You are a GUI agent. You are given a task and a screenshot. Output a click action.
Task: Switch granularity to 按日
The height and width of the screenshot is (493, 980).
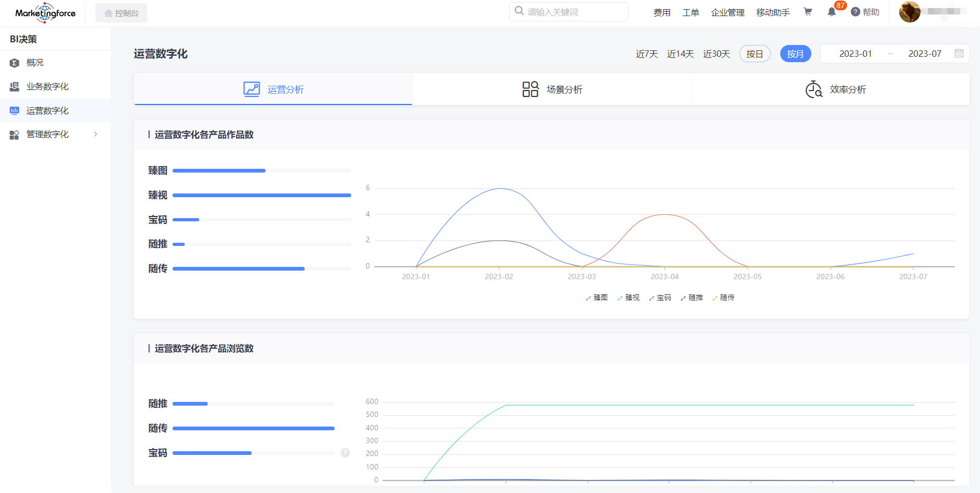(755, 54)
